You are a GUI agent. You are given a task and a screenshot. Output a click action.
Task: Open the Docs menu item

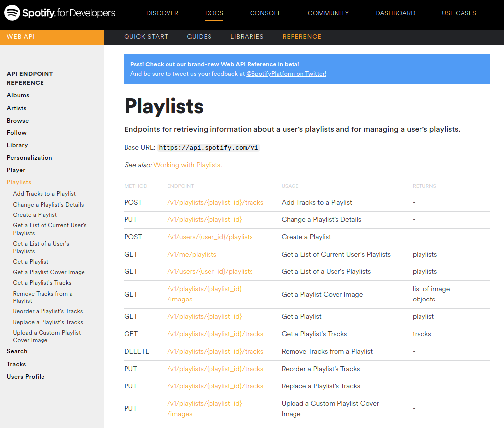(214, 13)
